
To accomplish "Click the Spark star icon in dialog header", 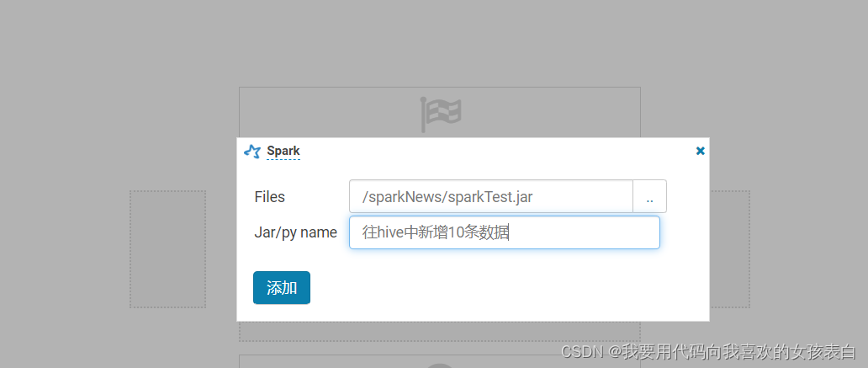I will 251,152.
